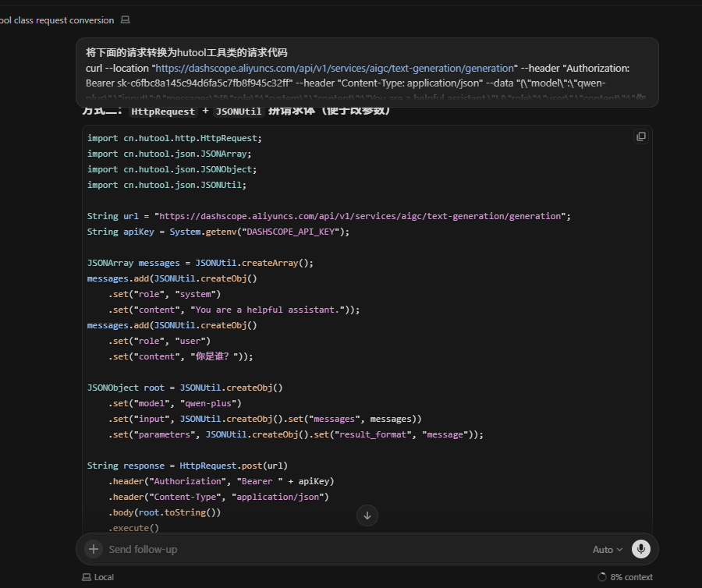The height and width of the screenshot is (588, 702).
Task: Click '.set("role", "system")' line
Action: 165,295
